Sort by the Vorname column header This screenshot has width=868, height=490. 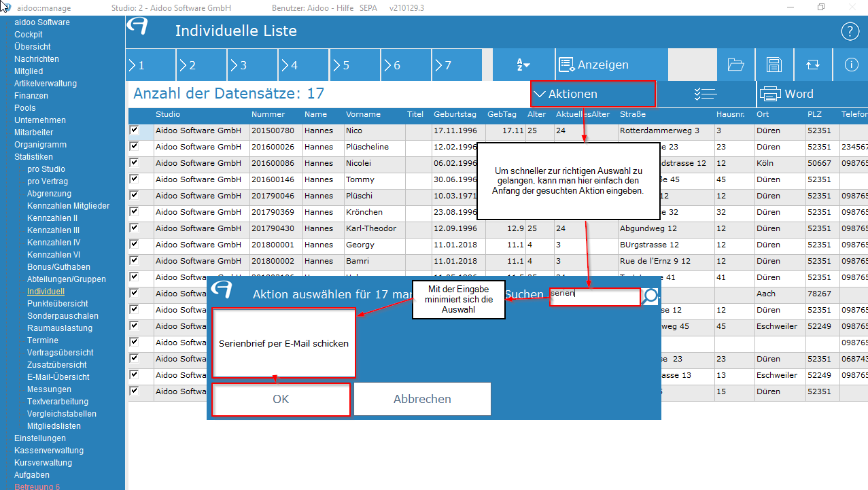tap(363, 114)
